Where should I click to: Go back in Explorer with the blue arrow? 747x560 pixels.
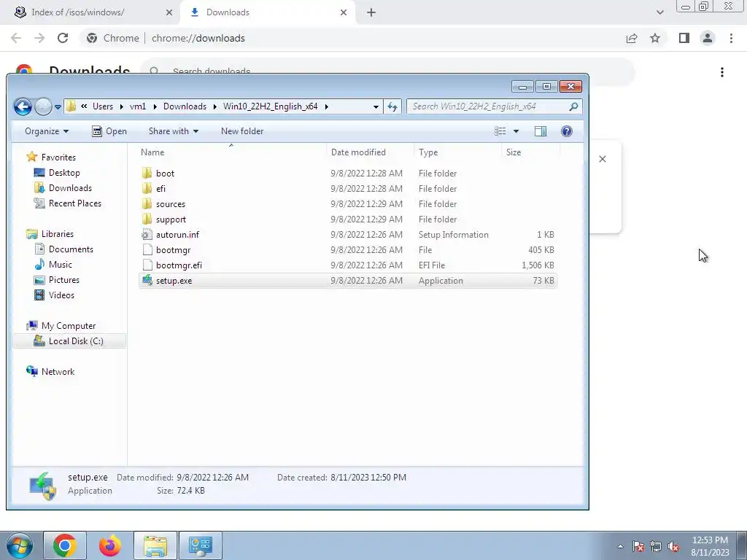point(23,106)
